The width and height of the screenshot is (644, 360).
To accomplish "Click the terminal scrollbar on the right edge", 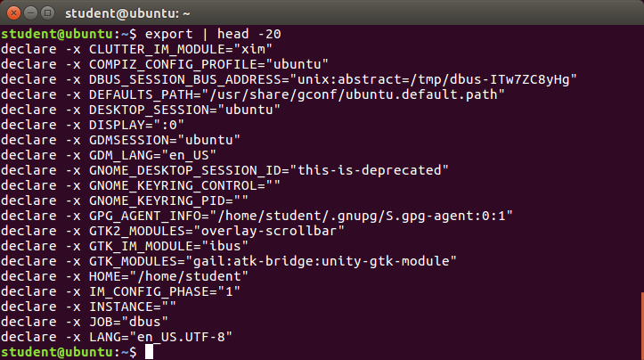I will (x=642, y=325).
